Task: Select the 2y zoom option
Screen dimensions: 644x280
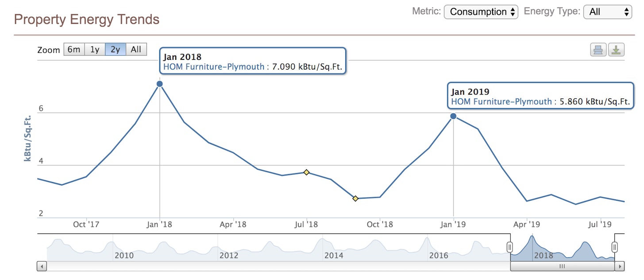Action: pyautogui.click(x=115, y=50)
